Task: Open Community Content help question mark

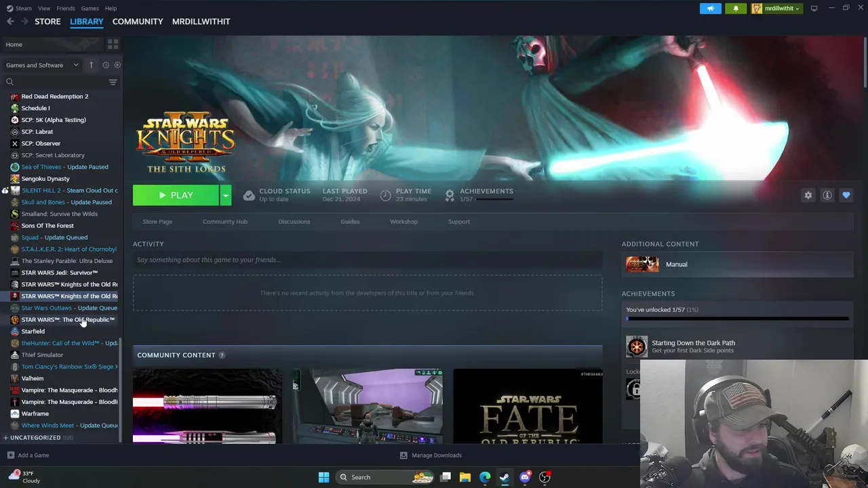Action: point(222,355)
